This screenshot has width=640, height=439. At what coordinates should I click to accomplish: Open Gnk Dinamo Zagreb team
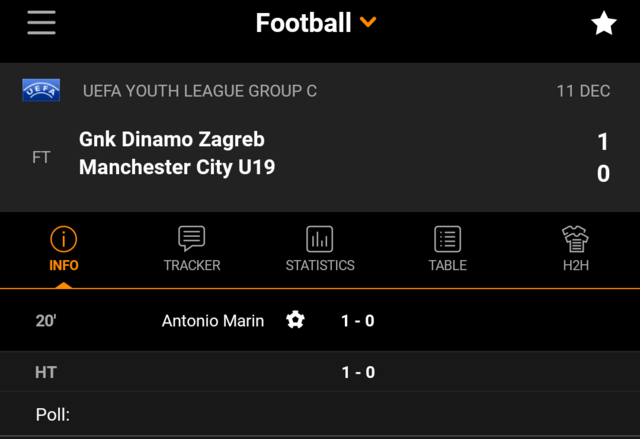pyautogui.click(x=172, y=140)
